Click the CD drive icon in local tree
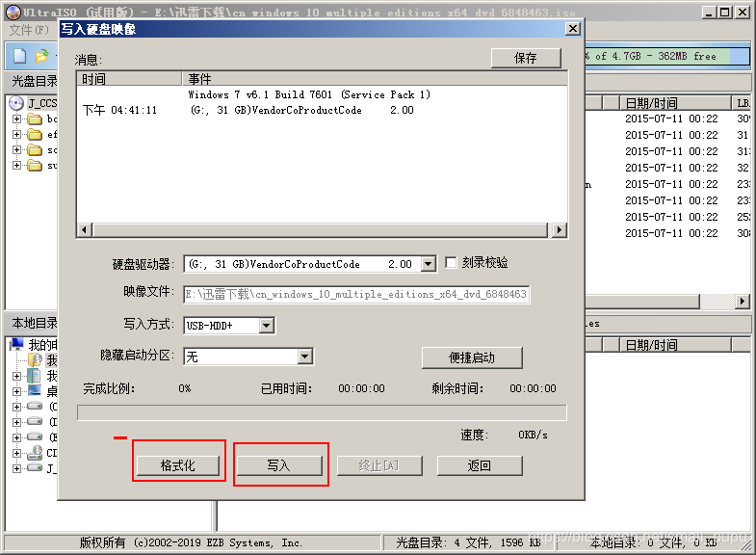 click(35, 452)
